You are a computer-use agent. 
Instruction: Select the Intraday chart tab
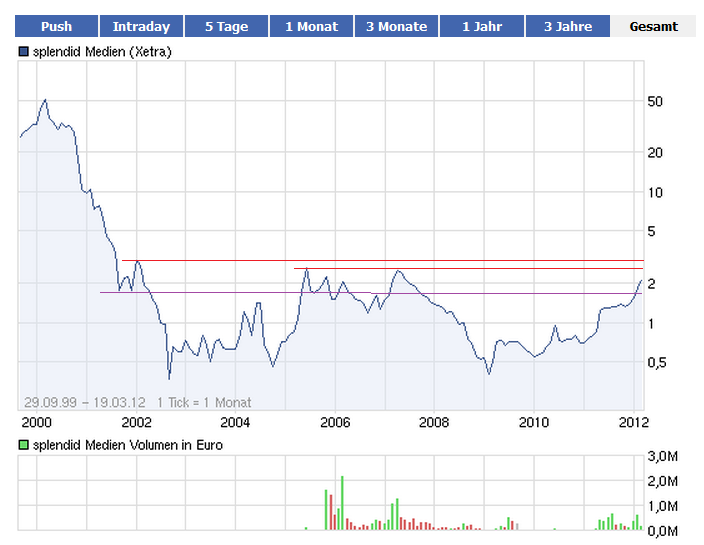141,27
